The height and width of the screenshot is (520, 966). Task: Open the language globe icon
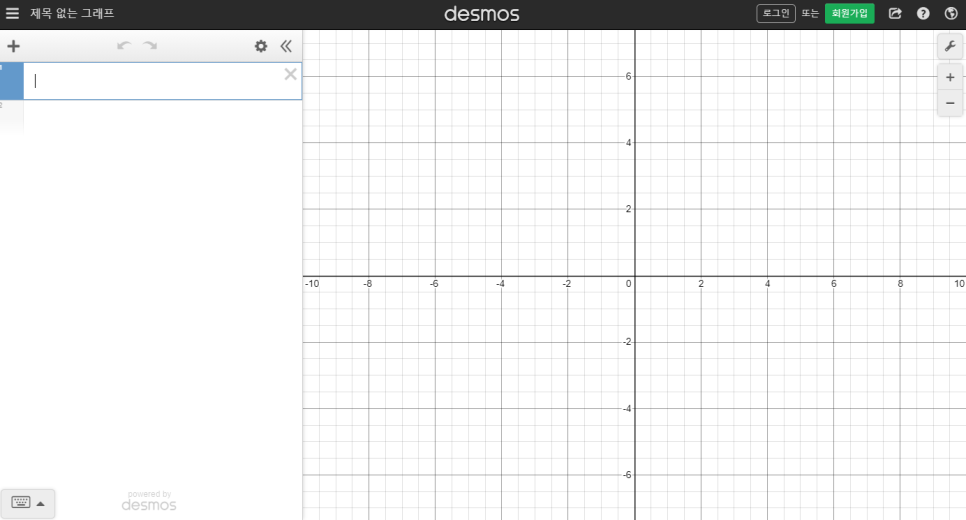[951, 13]
